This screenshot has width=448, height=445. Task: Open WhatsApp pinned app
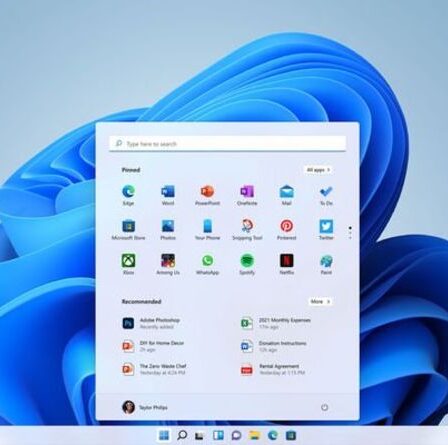click(207, 264)
